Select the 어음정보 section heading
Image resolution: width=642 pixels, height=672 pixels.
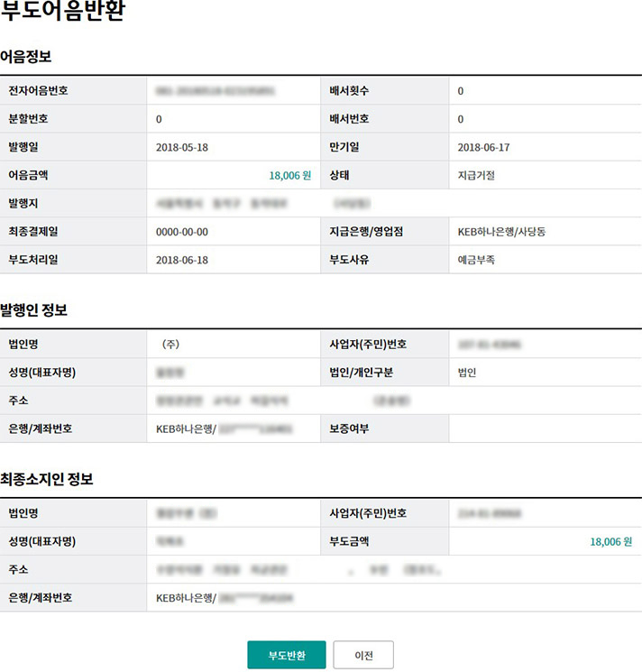pos(26,58)
